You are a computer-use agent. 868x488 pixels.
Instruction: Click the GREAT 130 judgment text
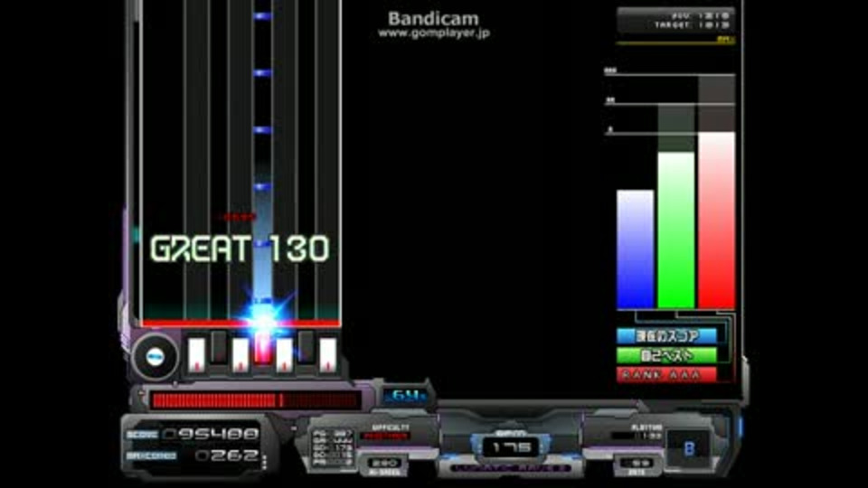pos(240,249)
